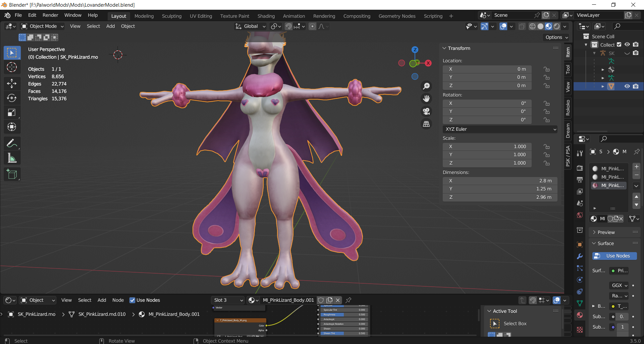This screenshot has height=344, width=644.
Task: Hide the Collection with its eye icon
Action: click(x=627, y=45)
